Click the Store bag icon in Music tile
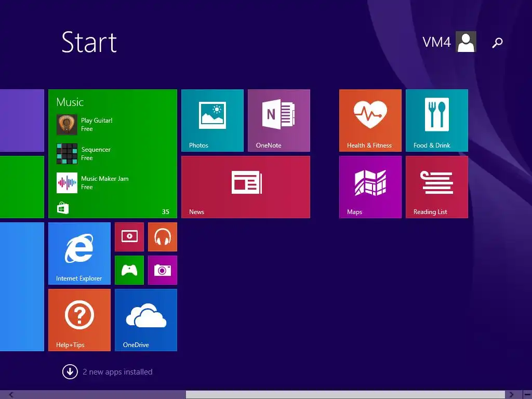532x399 pixels. [63, 208]
